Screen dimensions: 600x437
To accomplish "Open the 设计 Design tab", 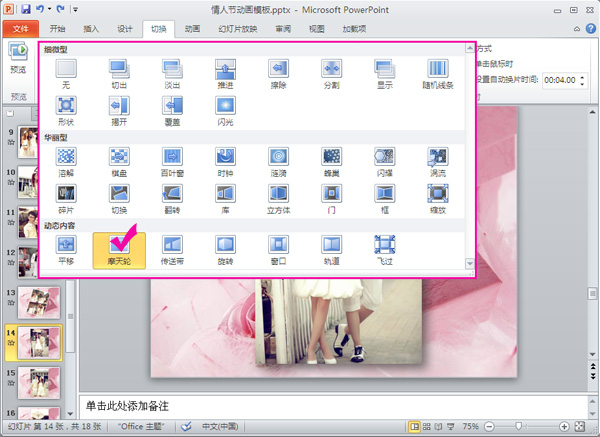I will pos(125,29).
